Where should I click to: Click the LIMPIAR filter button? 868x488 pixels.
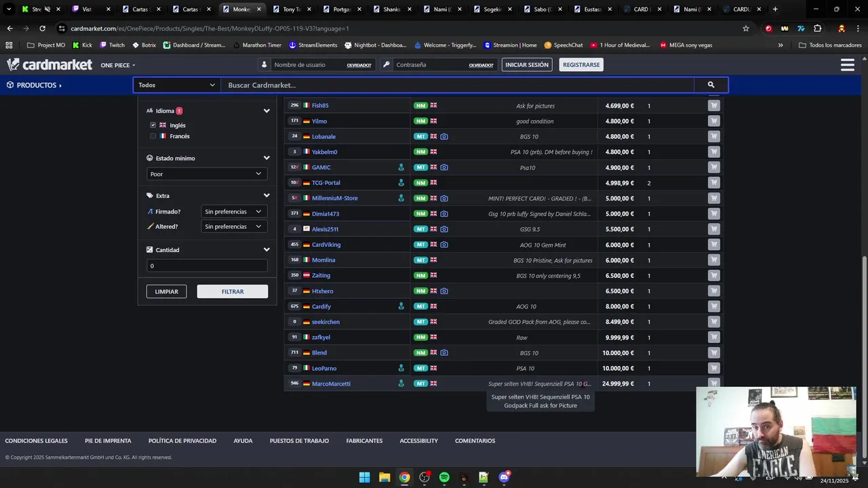coord(167,291)
